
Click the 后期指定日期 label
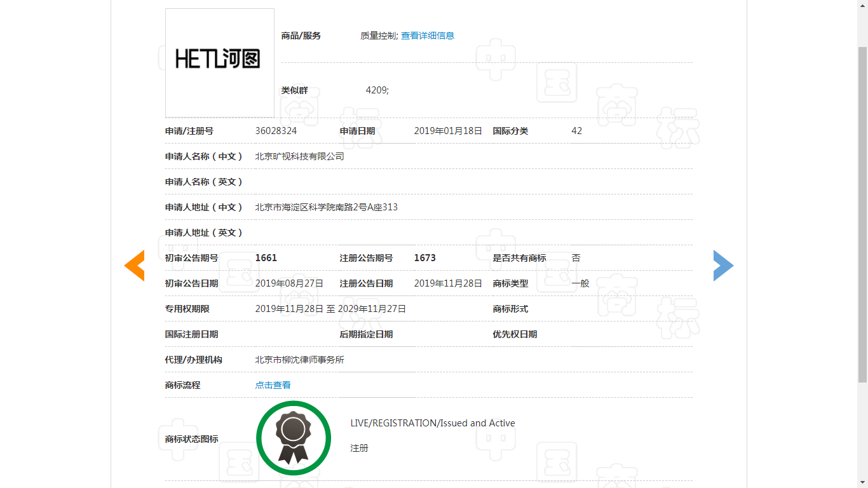[x=367, y=334]
